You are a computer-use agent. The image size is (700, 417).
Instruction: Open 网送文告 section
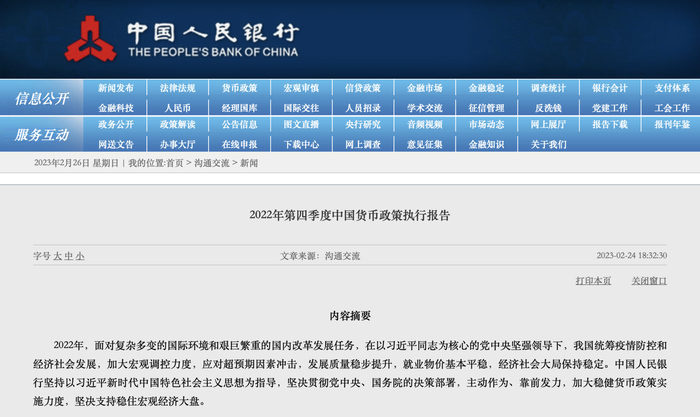pyautogui.click(x=116, y=144)
